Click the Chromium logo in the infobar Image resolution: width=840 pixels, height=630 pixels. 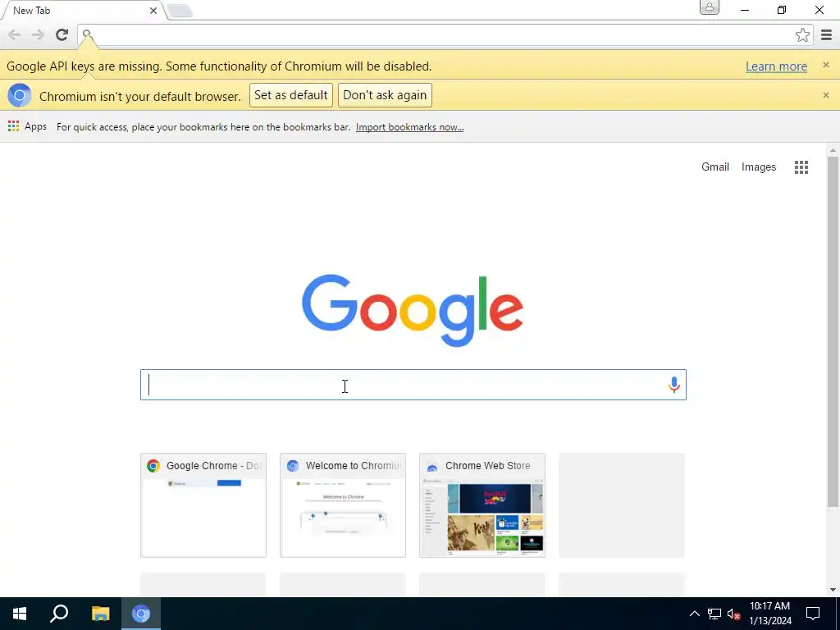coord(20,96)
